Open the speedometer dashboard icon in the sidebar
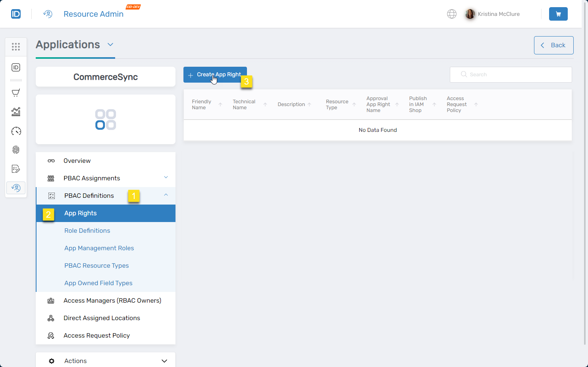The width and height of the screenshot is (588, 367). pos(16,131)
